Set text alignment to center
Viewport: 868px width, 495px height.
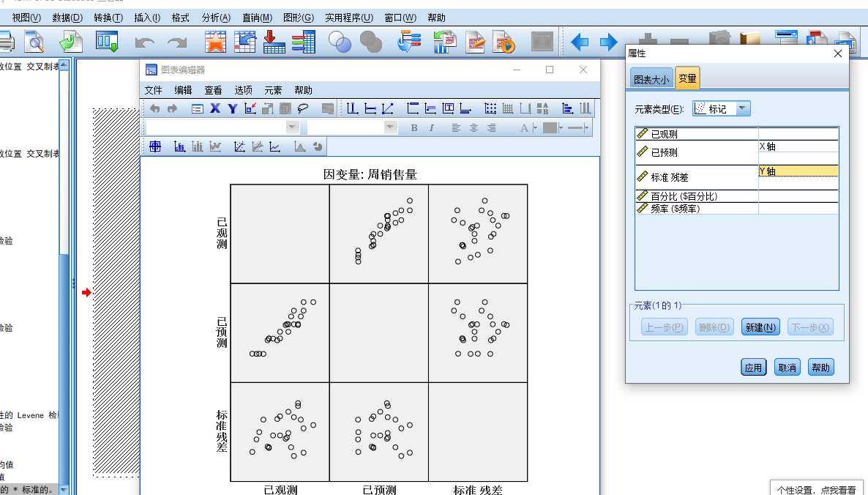(x=474, y=128)
